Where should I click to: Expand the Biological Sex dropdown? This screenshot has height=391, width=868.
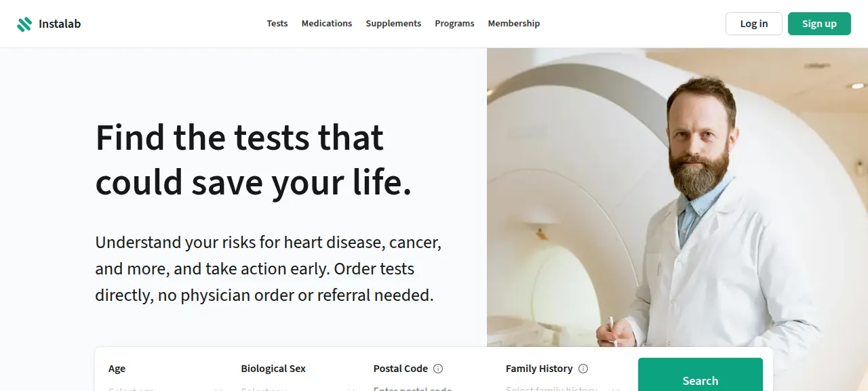point(299,388)
